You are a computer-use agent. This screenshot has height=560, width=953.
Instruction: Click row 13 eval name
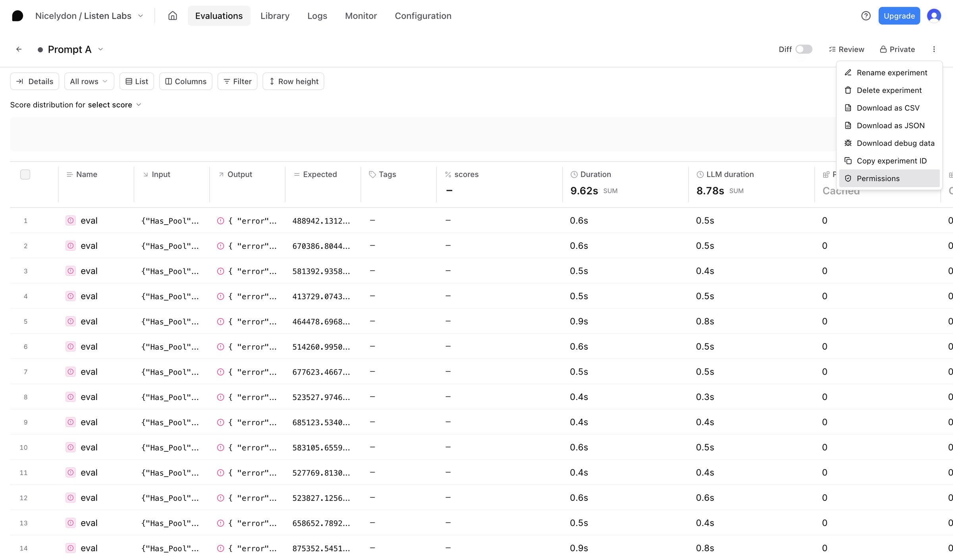click(x=89, y=523)
